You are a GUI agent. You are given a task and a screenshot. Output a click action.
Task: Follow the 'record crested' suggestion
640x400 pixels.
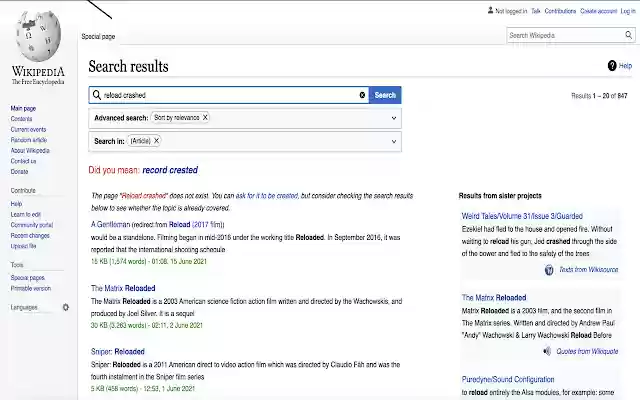pyautogui.click(x=170, y=170)
